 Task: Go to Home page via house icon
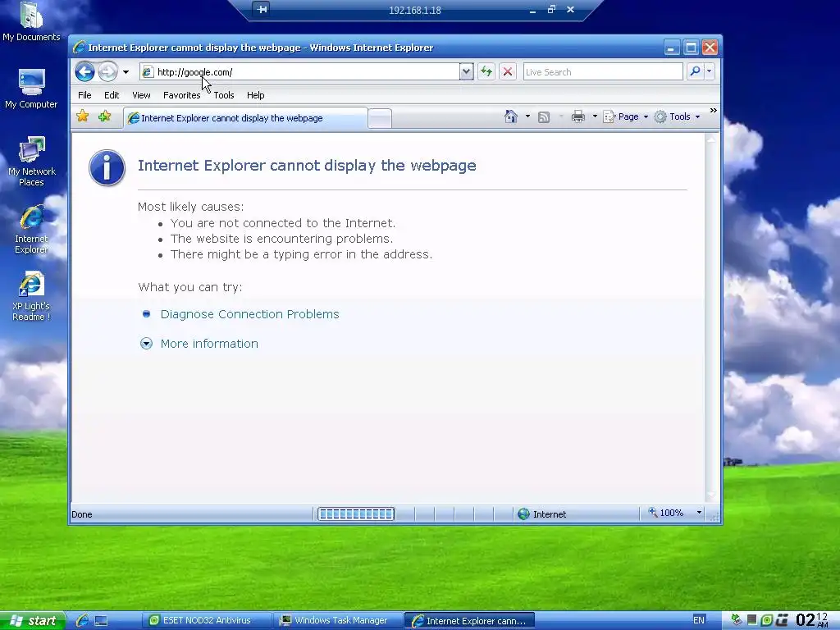click(511, 116)
